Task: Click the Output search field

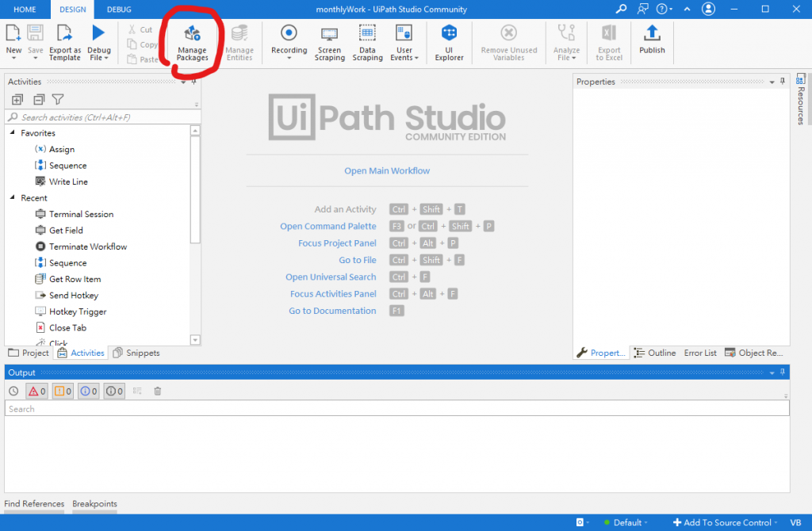Action: (396, 409)
